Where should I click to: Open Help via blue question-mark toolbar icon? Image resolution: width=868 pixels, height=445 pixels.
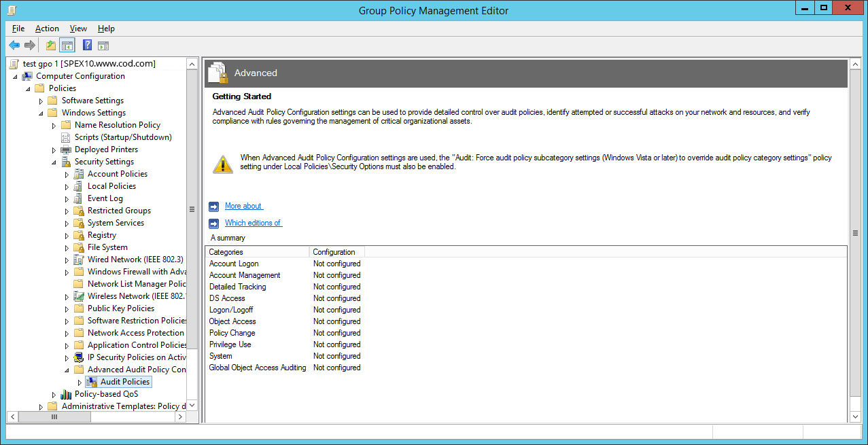[x=87, y=46]
